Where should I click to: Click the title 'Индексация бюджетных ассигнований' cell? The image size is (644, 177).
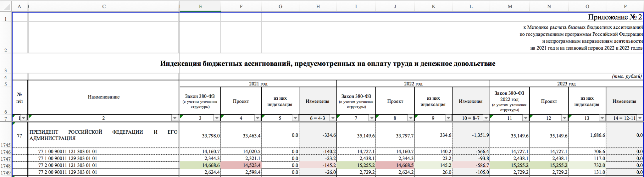coord(328,64)
